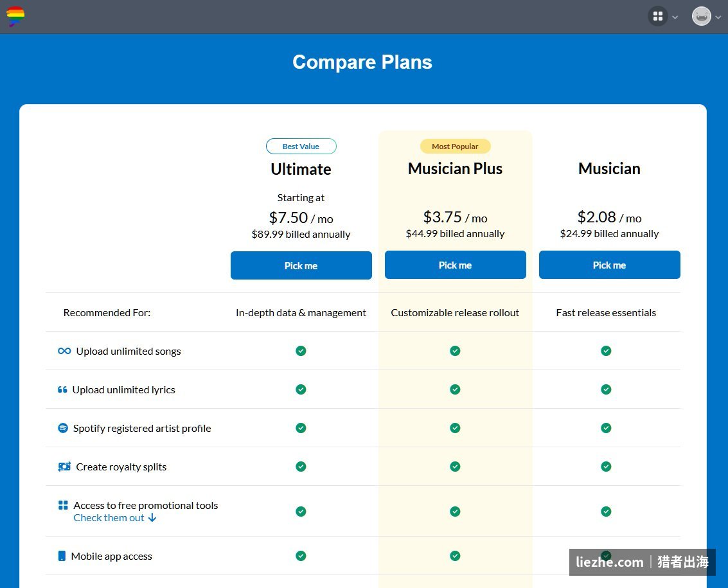
Task: Open the apps grid icon
Action: point(657,16)
